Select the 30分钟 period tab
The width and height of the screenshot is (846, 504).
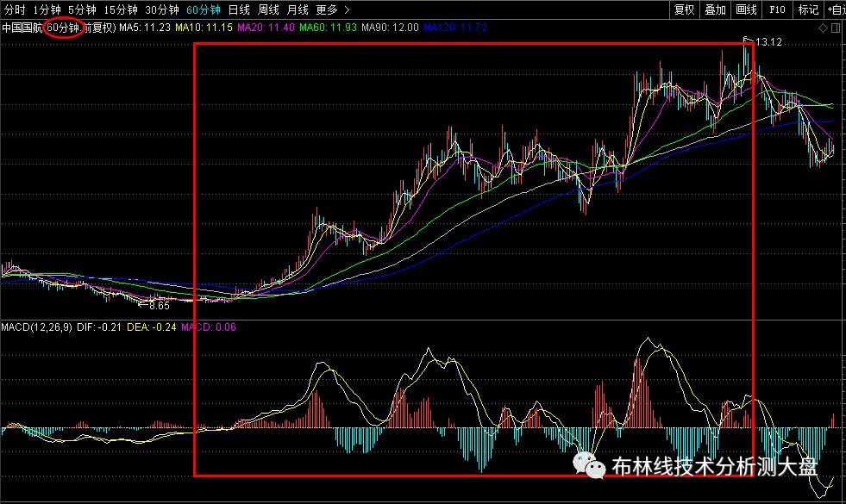coord(162,9)
